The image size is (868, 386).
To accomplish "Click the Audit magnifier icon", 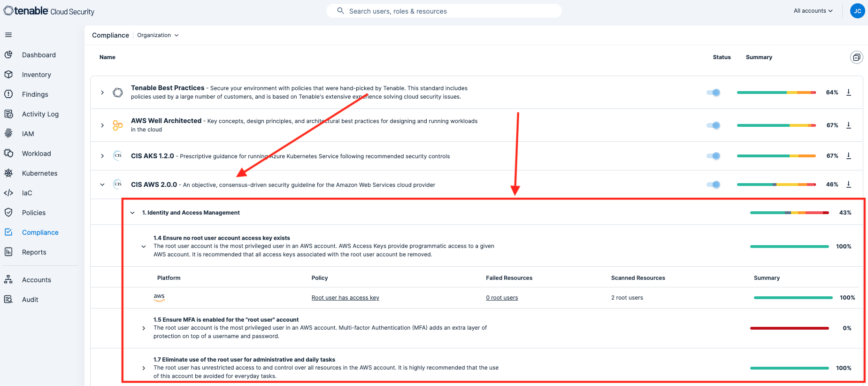I will click(8, 300).
